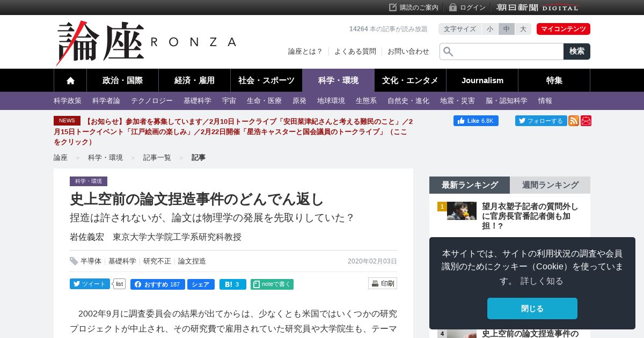This screenshot has height=338, width=644.
Task: Click the 研究不正 article tag
Action: click(x=157, y=261)
